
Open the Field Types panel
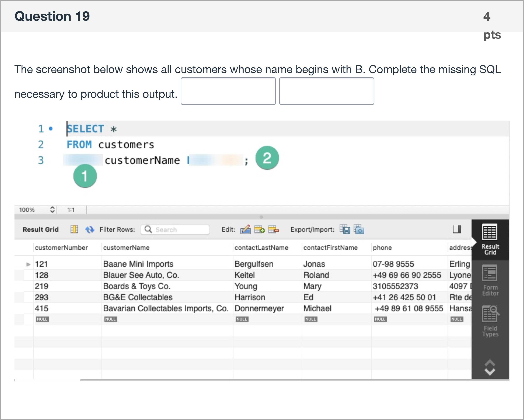coord(490,321)
